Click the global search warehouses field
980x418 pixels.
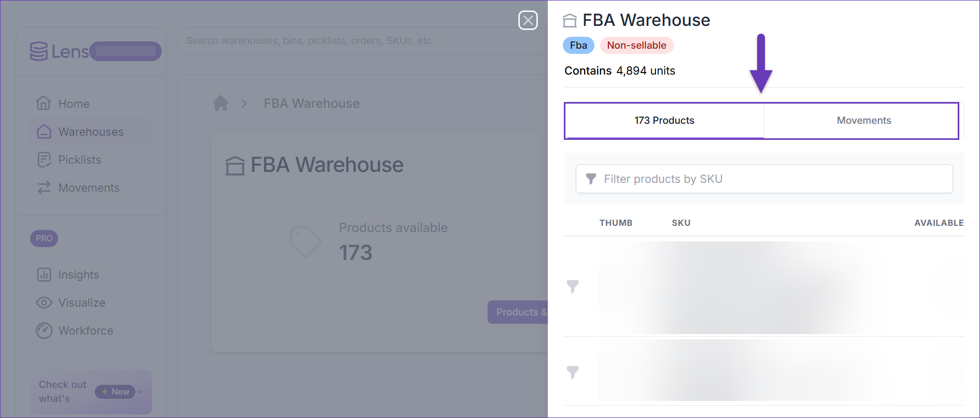pos(363,40)
